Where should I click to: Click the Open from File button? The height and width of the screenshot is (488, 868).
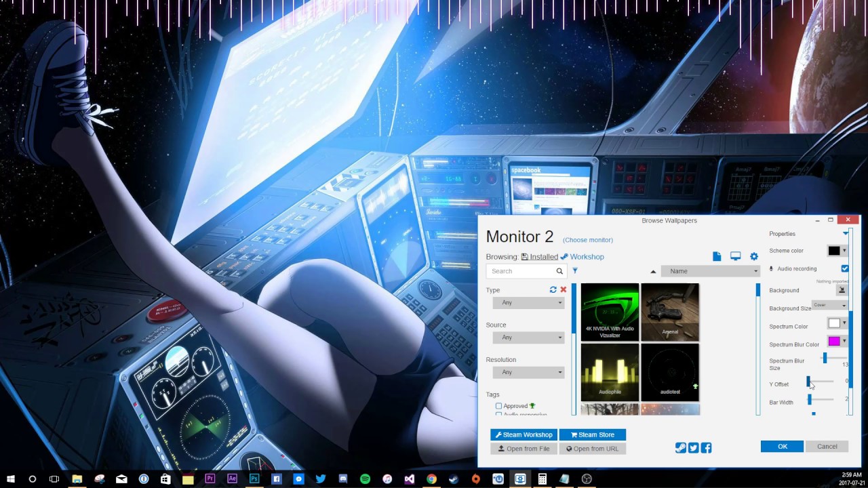[524, 449]
